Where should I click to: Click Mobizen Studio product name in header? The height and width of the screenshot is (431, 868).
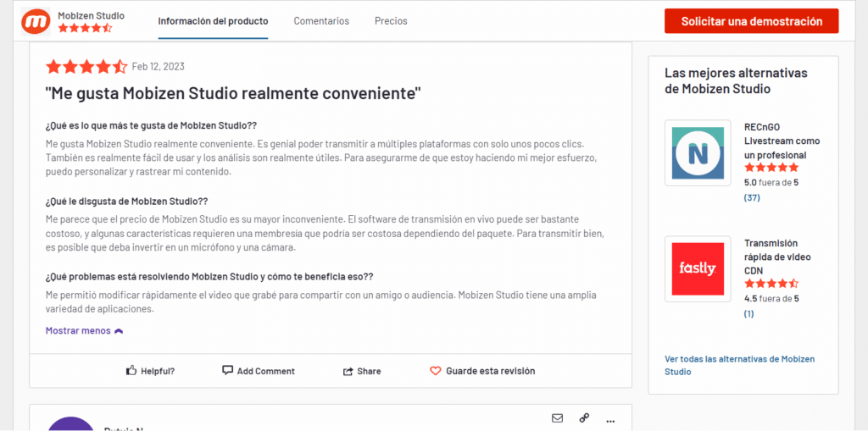point(92,15)
